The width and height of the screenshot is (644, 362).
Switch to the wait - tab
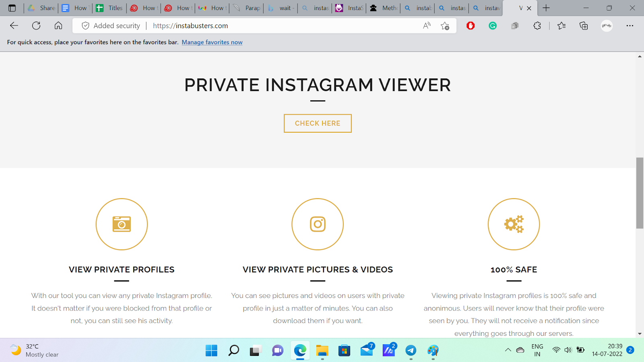point(281,8)
